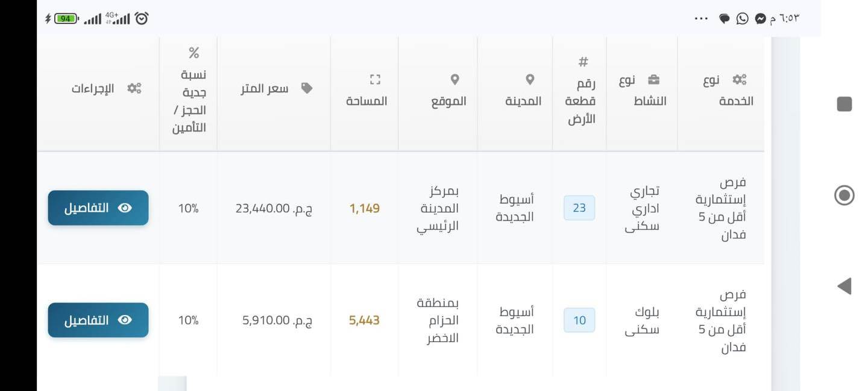Click the area value 5,443
Image resolution: width=868 pixels, height=391 pixels.
click(364, 320)
